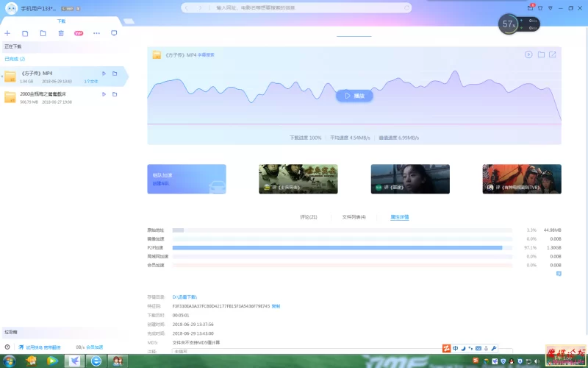
Task: Click the folder icon at chart panel top right
Action: coord(541,54)
